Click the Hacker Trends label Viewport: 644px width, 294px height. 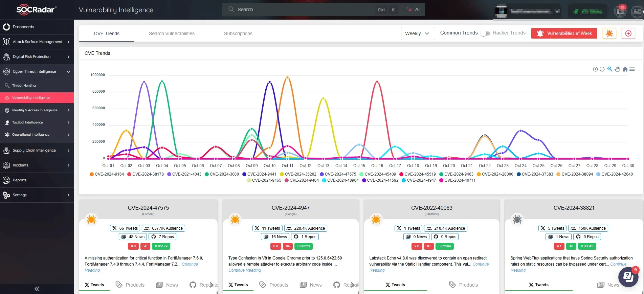(509, 33)
